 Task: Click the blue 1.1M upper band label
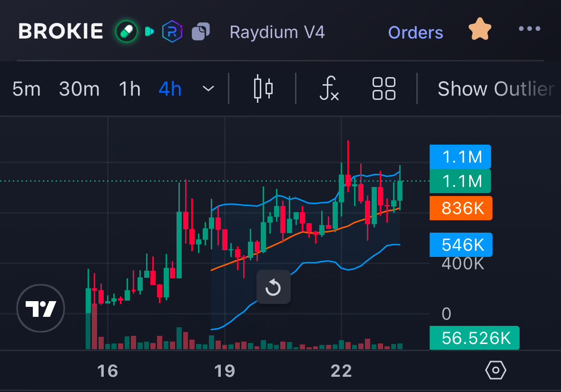click(460, 157)
